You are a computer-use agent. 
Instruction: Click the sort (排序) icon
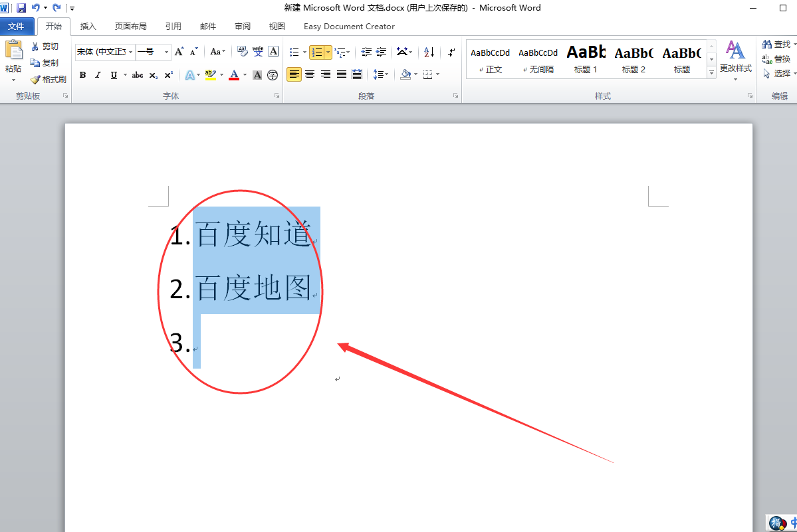point(427,52)
